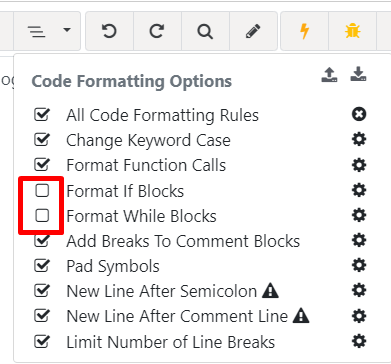
Task: Click the download formatting options icon
Action: click(x=358, y=74)
